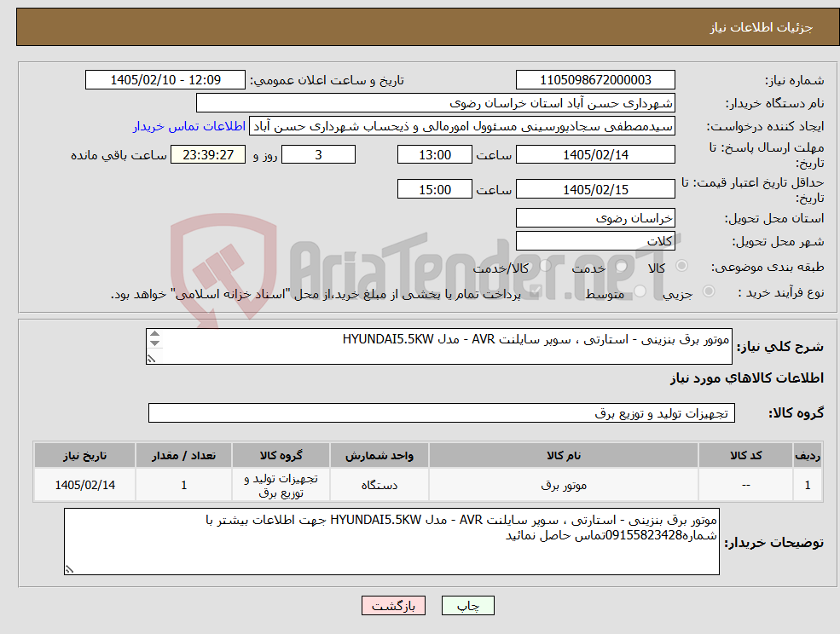The image size is (840, 634).
Task: Click scroll up arrow in شرح کلی نیاز box
Action: (154, 334)
